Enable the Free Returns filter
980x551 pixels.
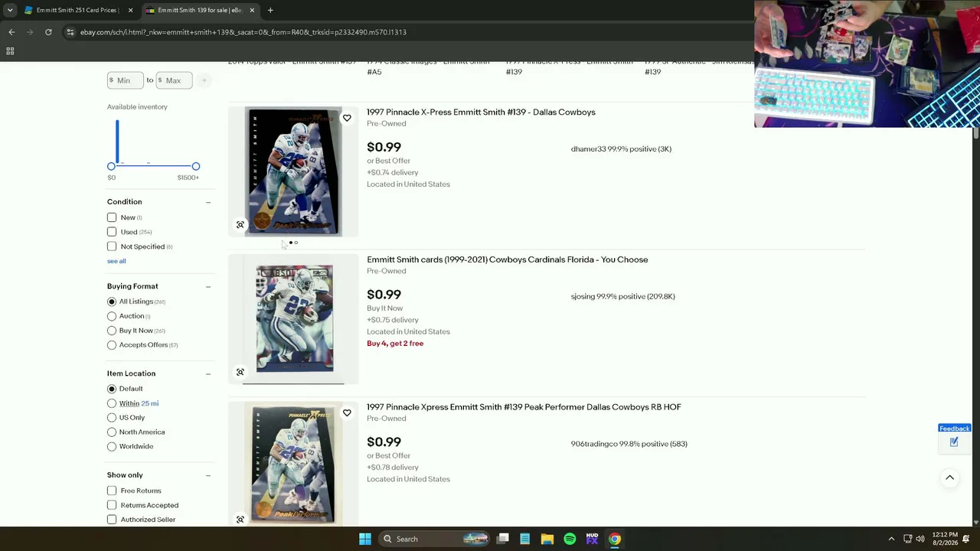[112, 491]
